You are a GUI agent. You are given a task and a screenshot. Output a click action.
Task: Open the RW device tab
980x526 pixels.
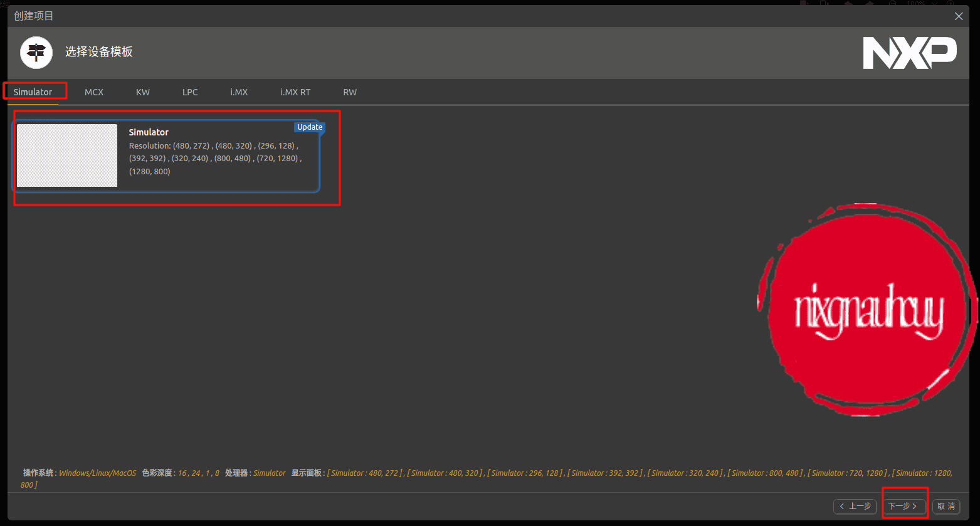point(350,92)
